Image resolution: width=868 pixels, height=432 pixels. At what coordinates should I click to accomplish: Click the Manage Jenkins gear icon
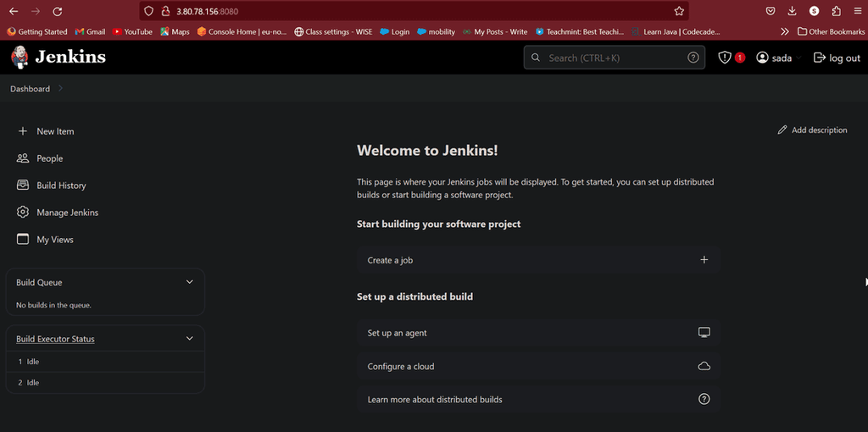click(23, 213)
